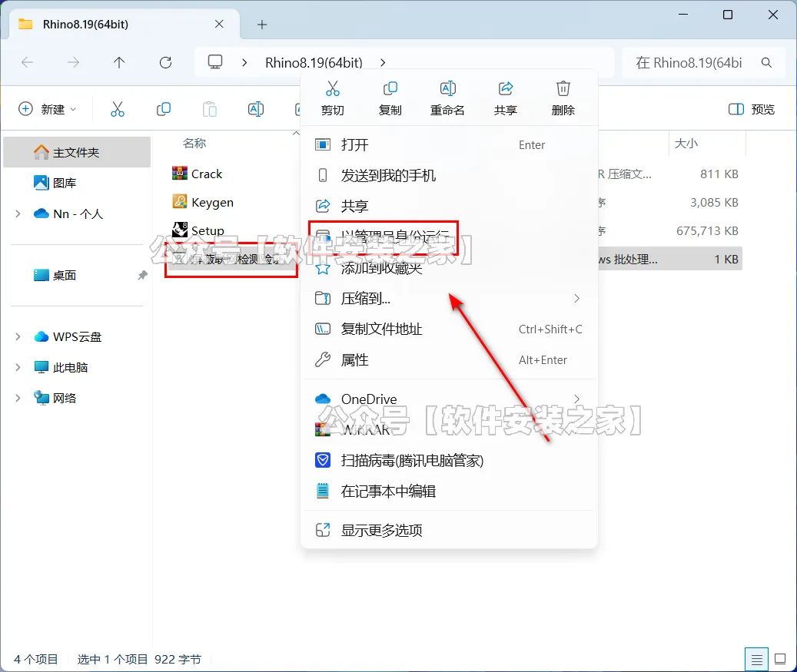Close the Rhino8.19(64bit) tab
The height and width of the screenshot is (672, 797).
pyautogui.click(x=219, y=24)
